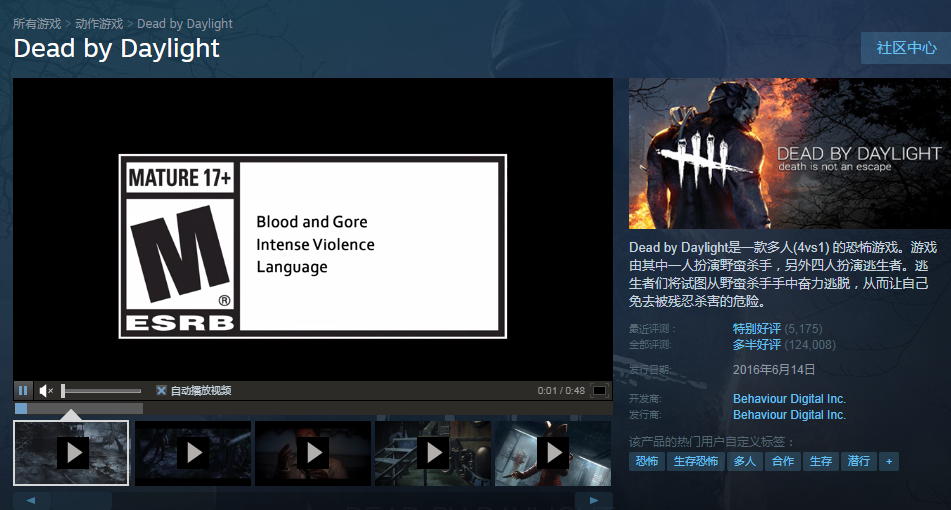Play the second trailer thumbnail

(192, 453)
